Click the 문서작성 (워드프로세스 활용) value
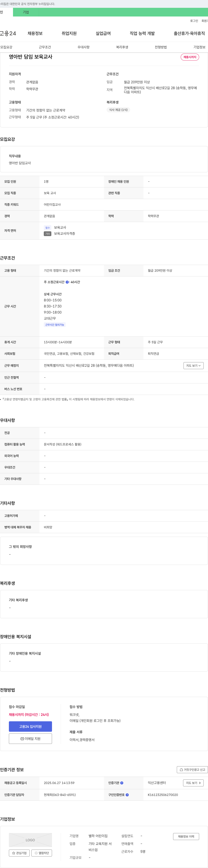Image resolution: width=208 pixels, height=868 pixels. pos(63,444)
